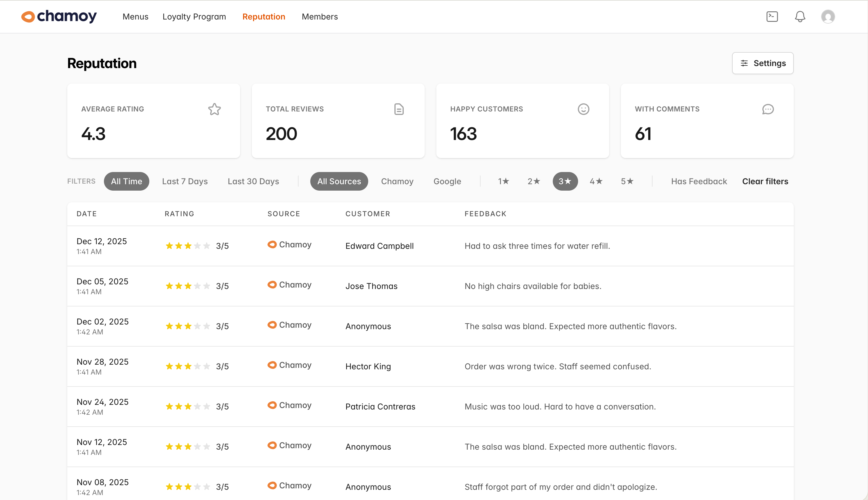Image resolution: width=868 pixels, height=500 pixels.
Task: Switch source filter to Google
Action: coord(447,181)
